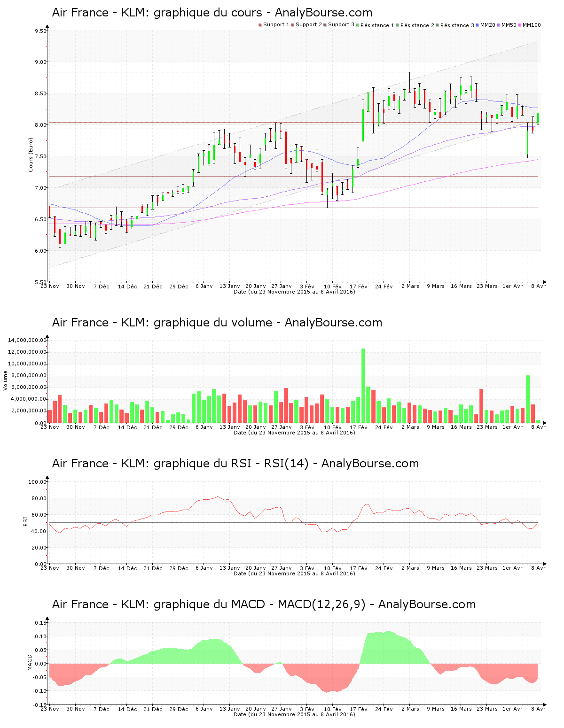Click '6 Janv' date under volume chart

tap(204, 427)
